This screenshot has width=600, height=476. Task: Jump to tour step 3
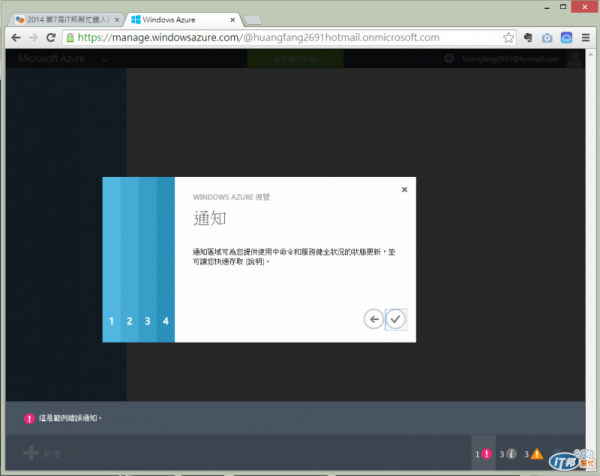148,260
